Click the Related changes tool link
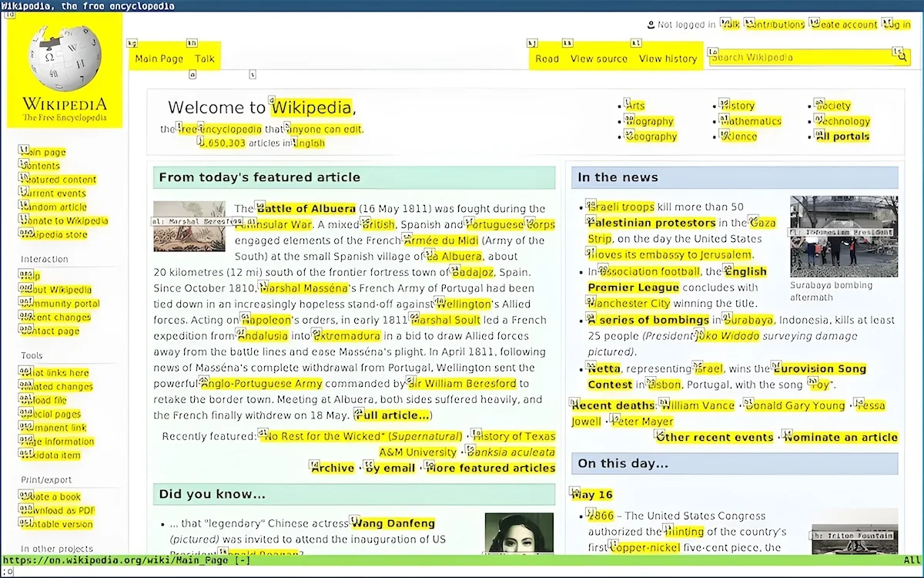Image resolution: width=924 pixels, height=578 pixels. point(57,387)
